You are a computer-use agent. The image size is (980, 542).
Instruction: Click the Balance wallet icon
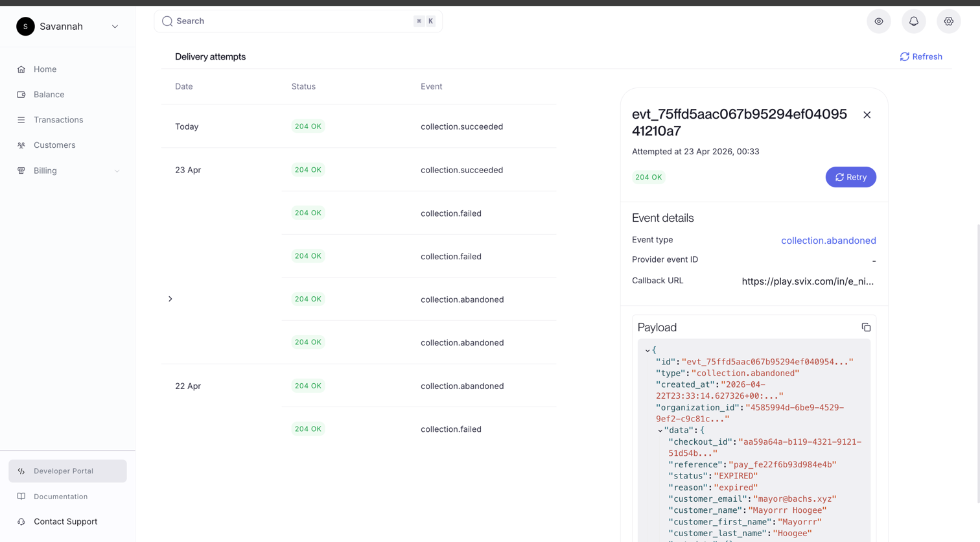[x=21, y=95]
